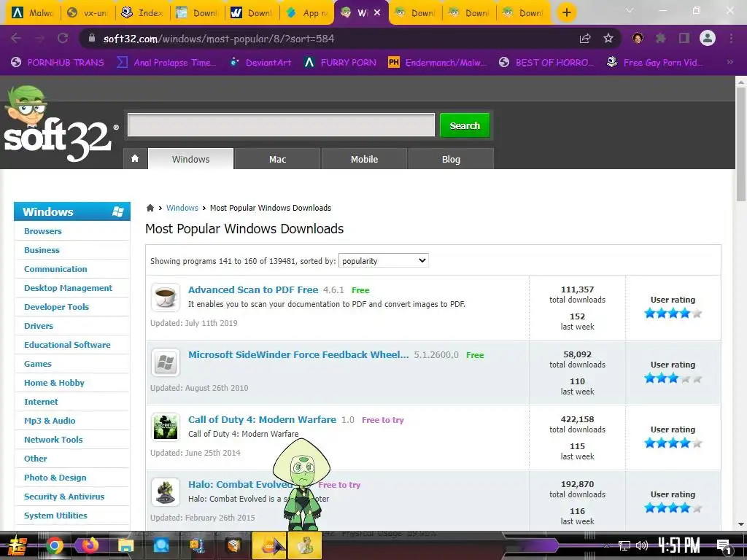The image size is (747, 560).
Task: Click the page vertical scrollbar thumb
Action: point(741,144)
